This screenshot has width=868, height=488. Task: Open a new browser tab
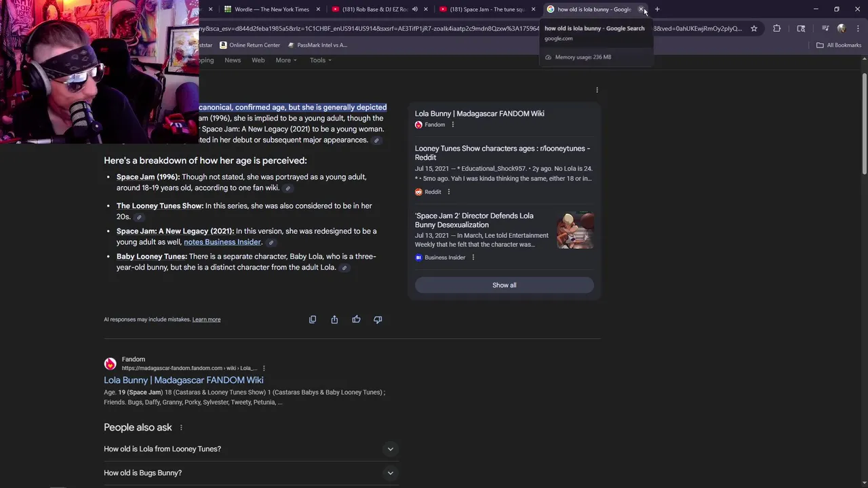point(657,9)
